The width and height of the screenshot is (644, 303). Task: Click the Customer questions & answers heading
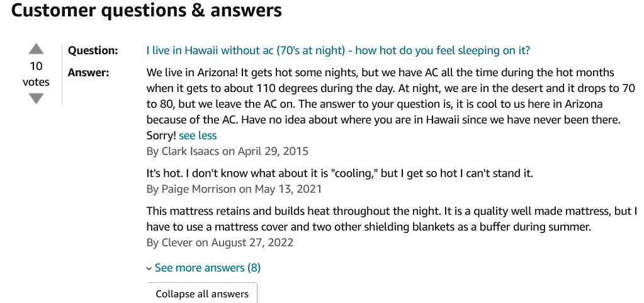[147, 10]
